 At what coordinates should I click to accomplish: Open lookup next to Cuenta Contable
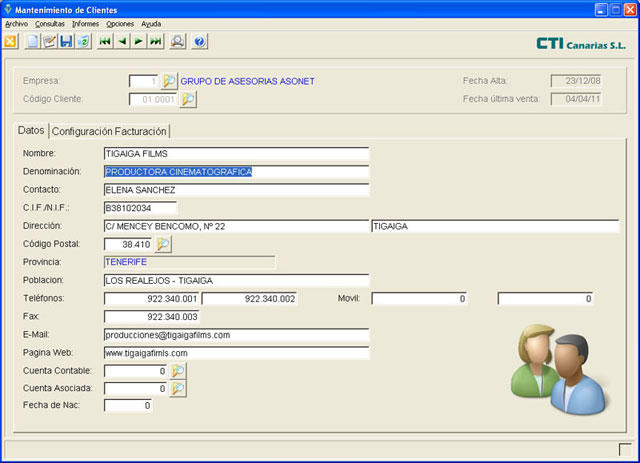click(x=178, y=371)
